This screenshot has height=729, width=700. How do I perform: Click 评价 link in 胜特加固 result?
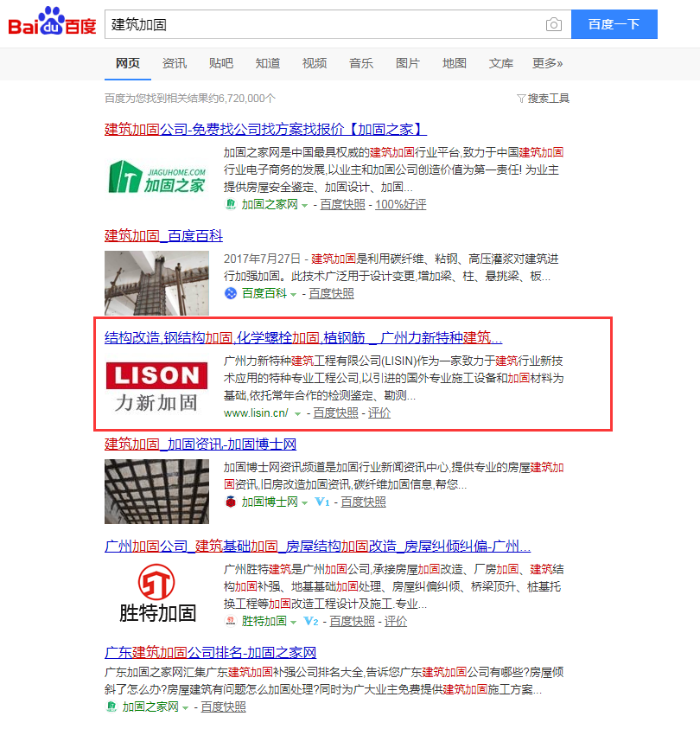click(x=396, y=621)
